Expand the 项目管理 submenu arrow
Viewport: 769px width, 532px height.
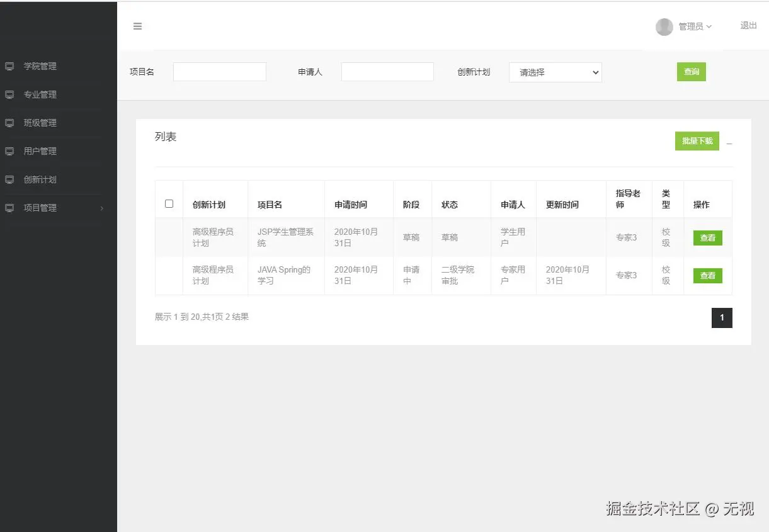[102, 208]
